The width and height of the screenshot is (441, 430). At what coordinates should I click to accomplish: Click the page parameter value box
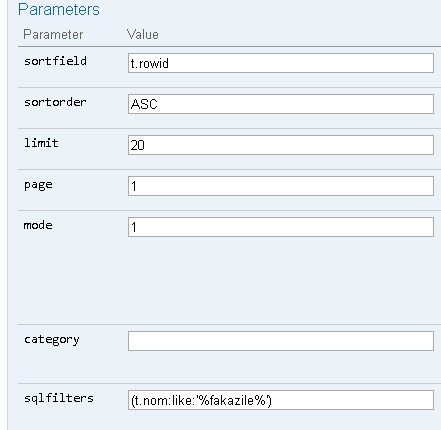pyautogui.click(x=281, y=186)
